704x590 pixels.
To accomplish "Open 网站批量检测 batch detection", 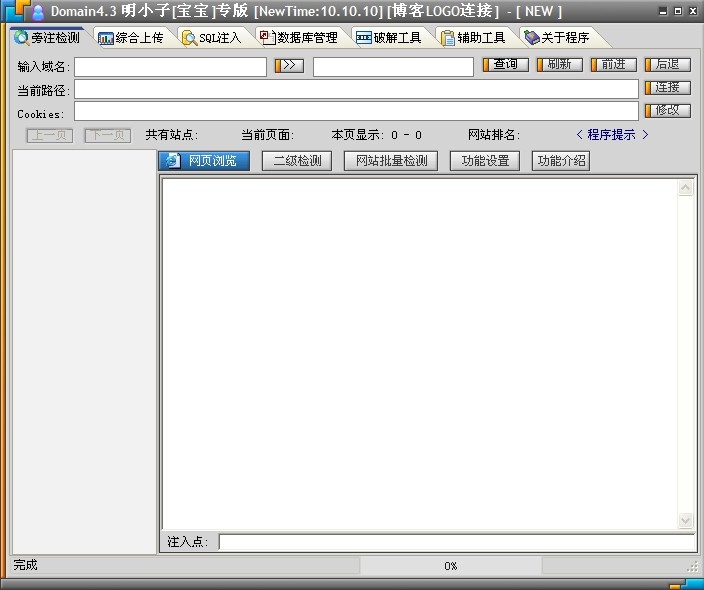I will (391, 161).
